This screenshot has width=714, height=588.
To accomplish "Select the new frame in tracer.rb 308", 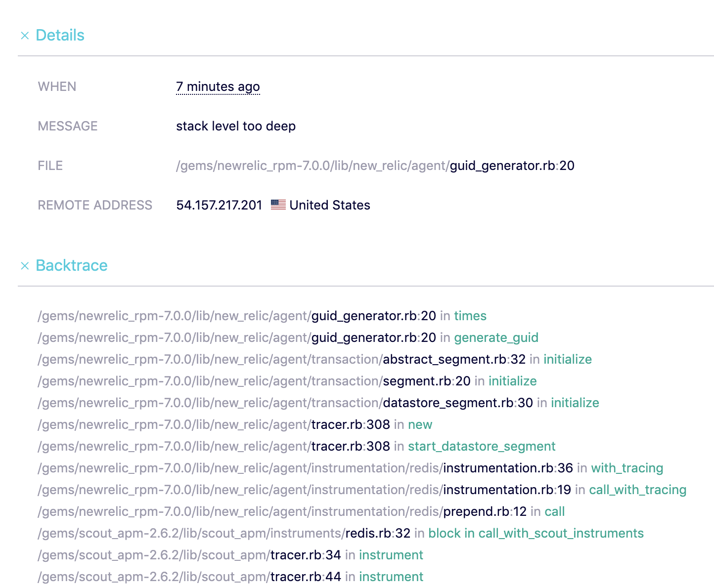I will [420, 424].
